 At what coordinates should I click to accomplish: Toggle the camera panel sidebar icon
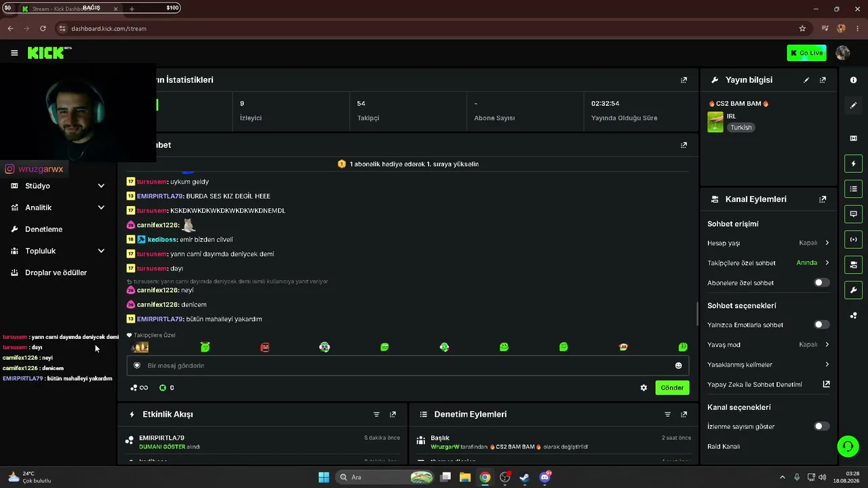[853, 264]
